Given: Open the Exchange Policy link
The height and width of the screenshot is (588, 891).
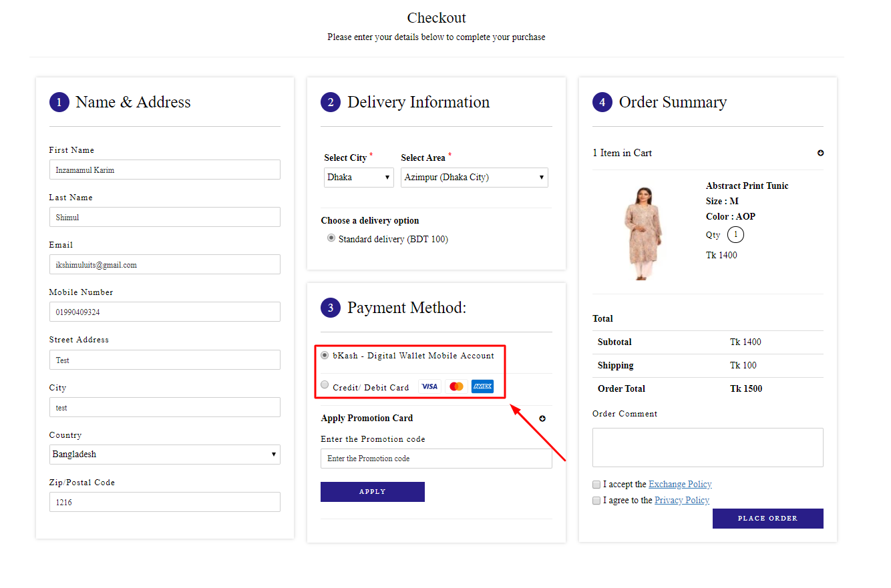Looking at the screenshot, I should (x=680, y=485).
